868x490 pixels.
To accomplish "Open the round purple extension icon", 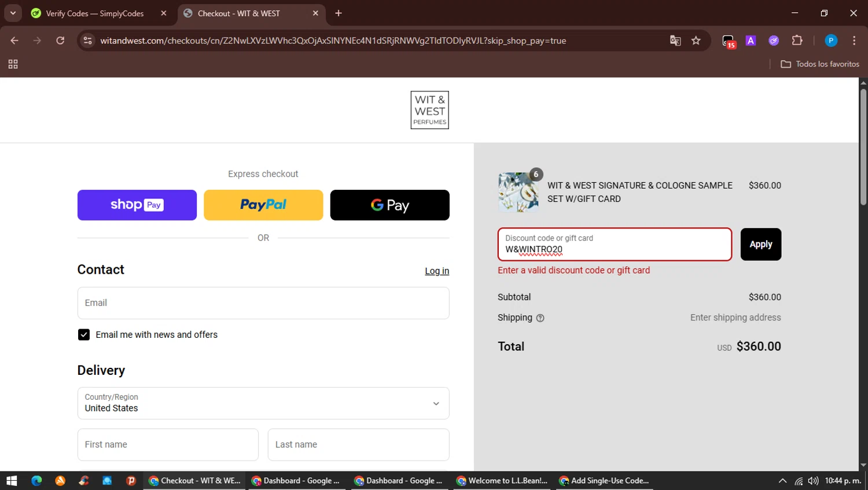I will [774, 40].
